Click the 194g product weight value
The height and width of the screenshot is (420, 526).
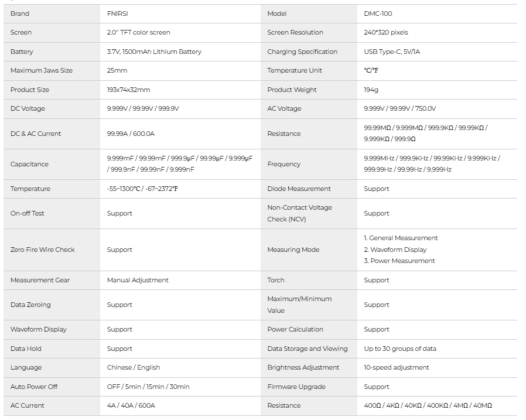(371, 90)
